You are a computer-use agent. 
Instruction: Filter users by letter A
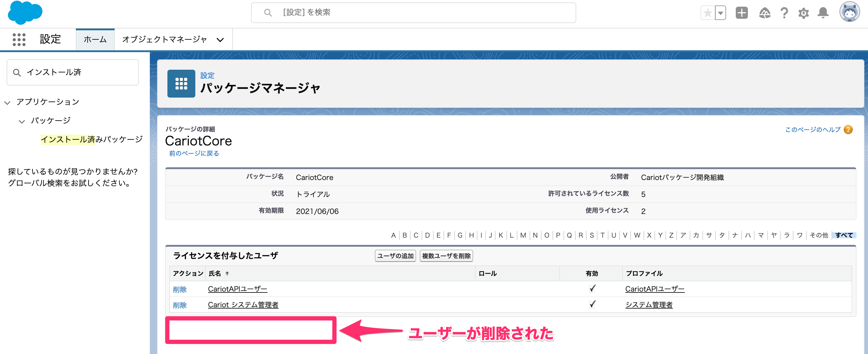point(393,235)
